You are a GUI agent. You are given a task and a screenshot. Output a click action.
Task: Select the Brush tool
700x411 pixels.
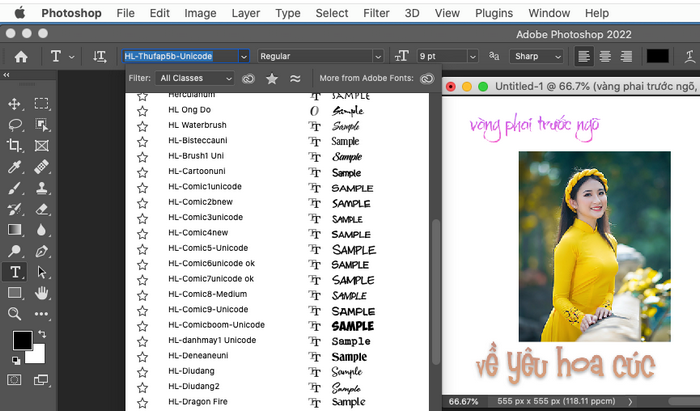[14, 188]
